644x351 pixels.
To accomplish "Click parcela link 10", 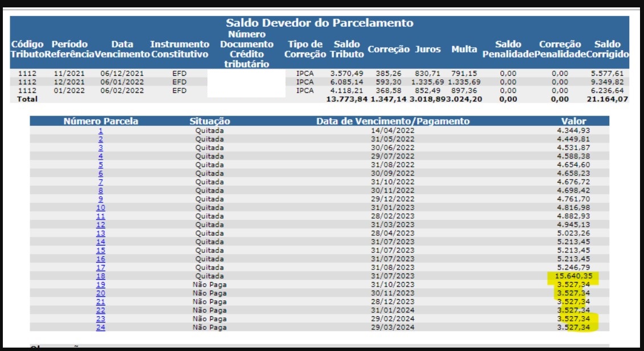I will click(x=101, y=208).
